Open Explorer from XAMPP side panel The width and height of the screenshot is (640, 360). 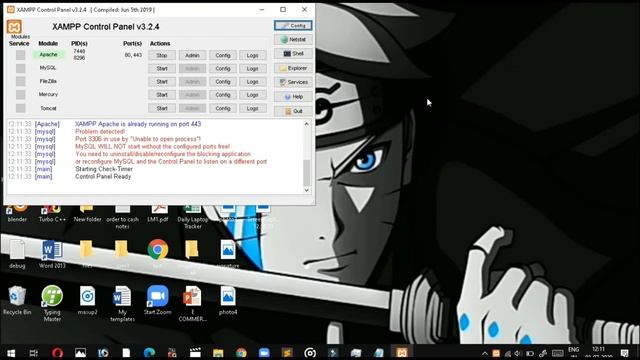tap(293, 68)
